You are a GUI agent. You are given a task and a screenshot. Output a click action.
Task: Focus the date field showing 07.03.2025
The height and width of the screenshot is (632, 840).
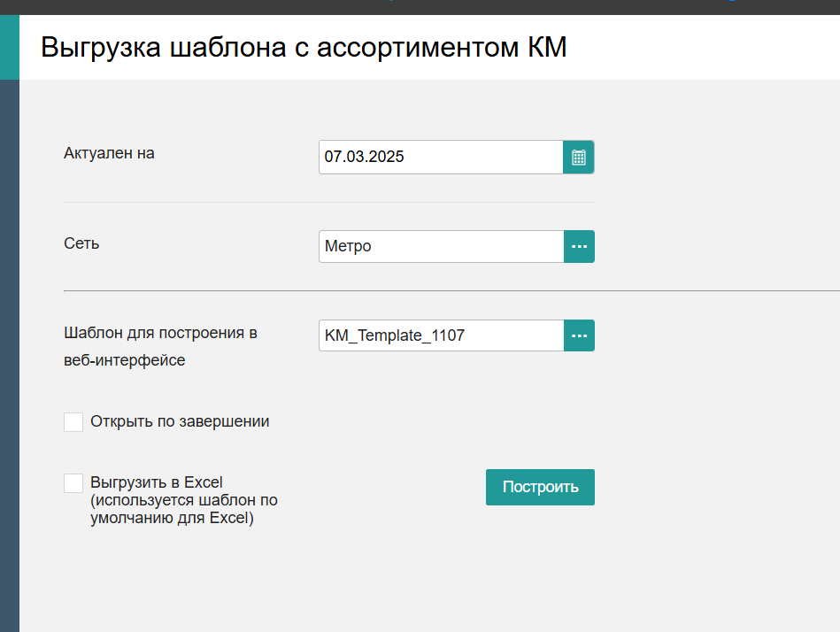tap(441, 157)
